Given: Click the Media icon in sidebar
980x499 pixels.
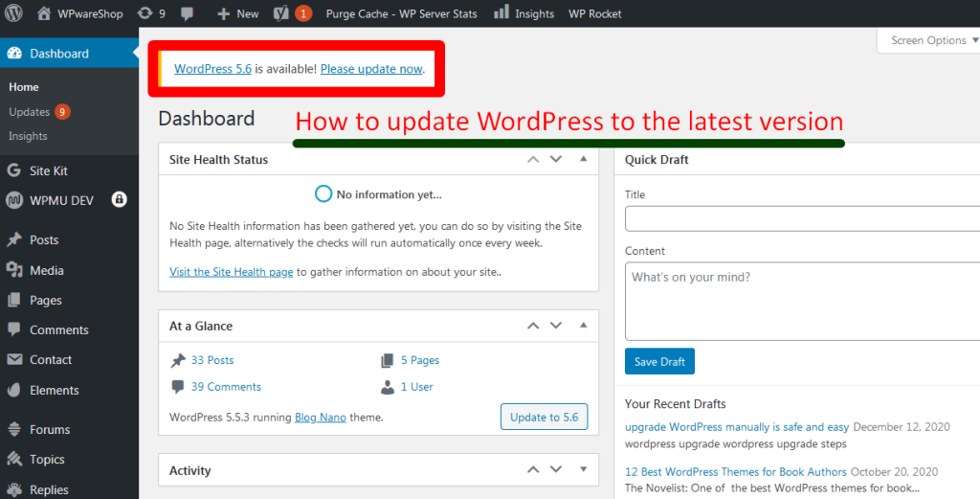Looking at the screenshot, I should 14,269.
